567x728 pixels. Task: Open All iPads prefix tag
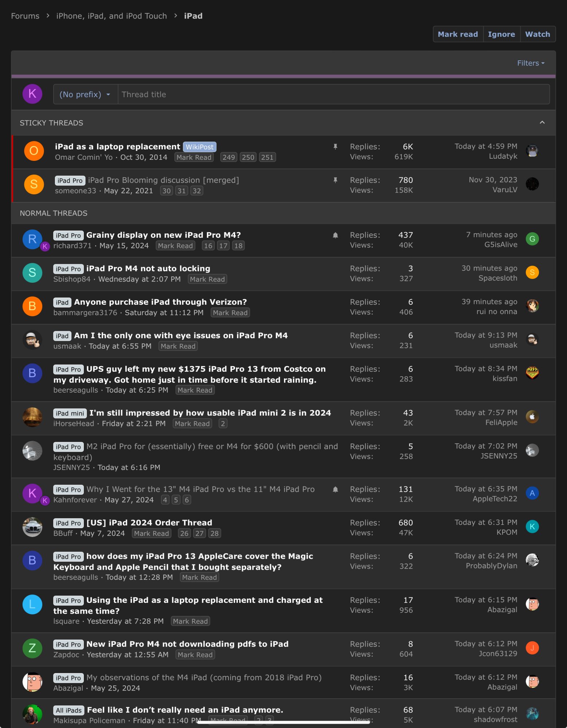tap(69, 711)
